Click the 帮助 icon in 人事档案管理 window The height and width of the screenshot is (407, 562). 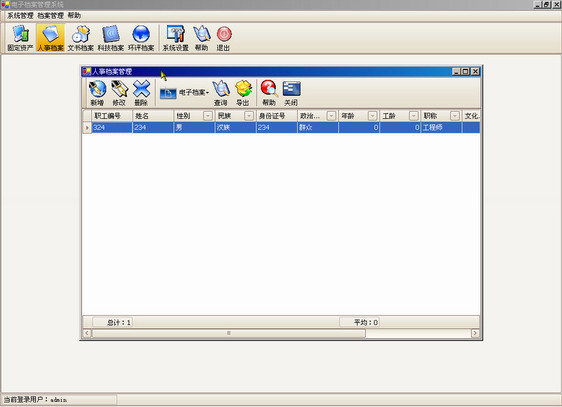[x=269, y=93]
